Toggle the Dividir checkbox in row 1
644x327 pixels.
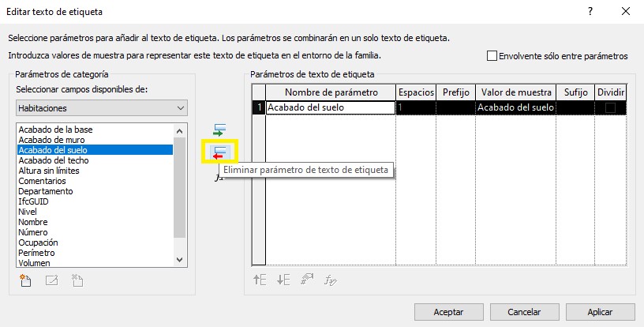pos(610,108)
